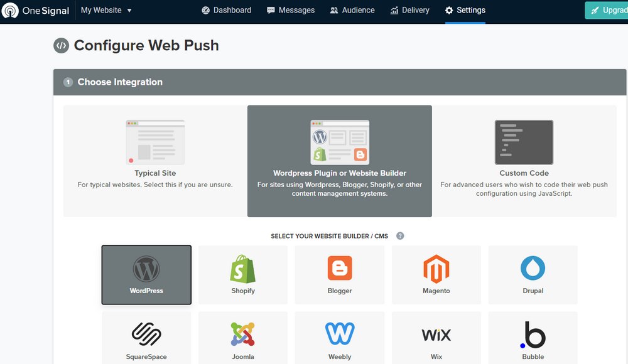Click the Upgrade button
This screenshot has height=364, width=628.
coord(607,11)
